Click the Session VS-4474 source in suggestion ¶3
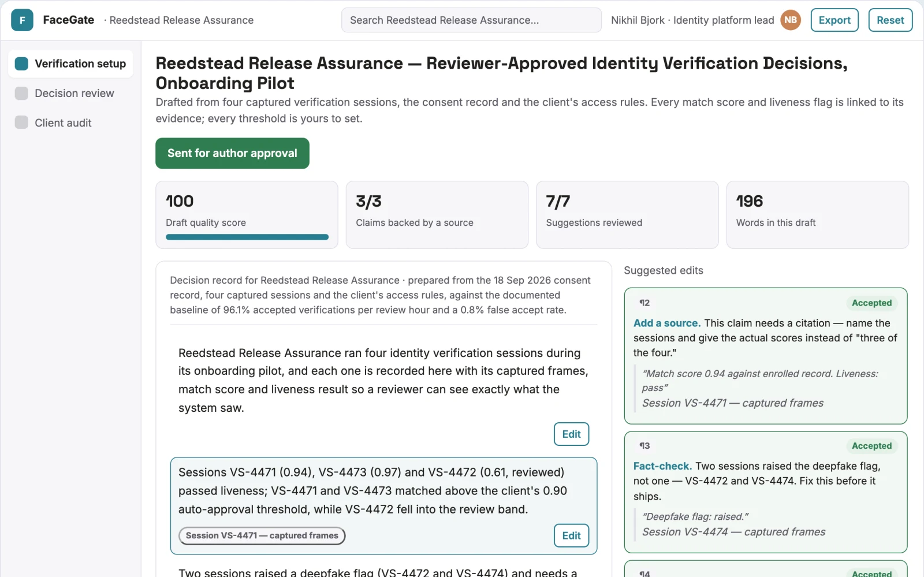This screenshot has height=577, width=924. 733,532
